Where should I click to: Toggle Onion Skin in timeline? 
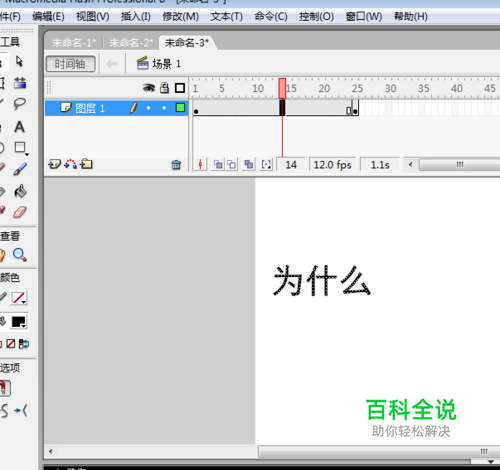pos(218,164)
